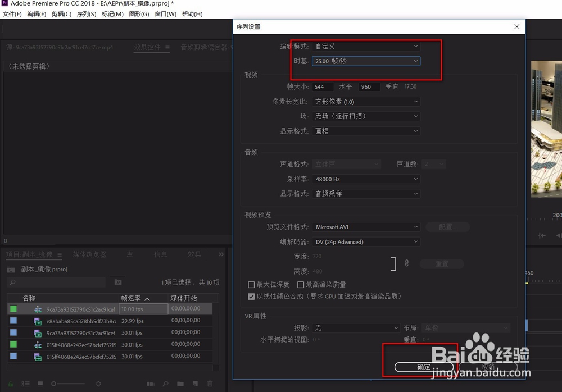Close the 序列设置 dialog with X
Viewport: 562px width, 392px height.
pyautogui.click(x=517, y=26)
